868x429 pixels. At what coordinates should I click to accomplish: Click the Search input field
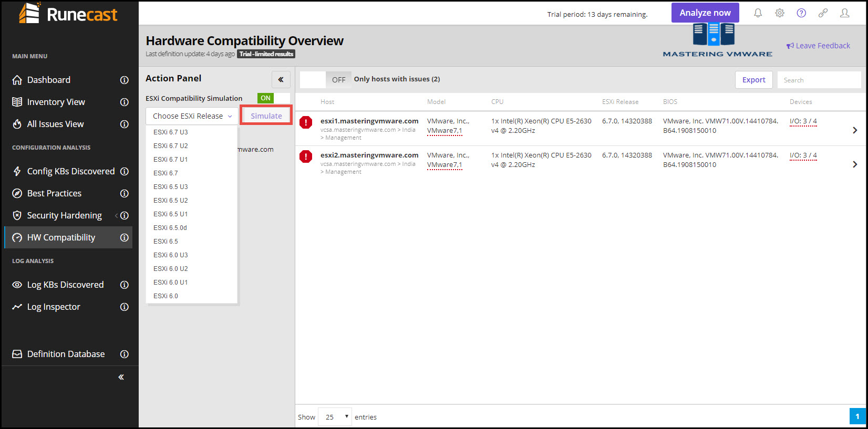point(819,80)
